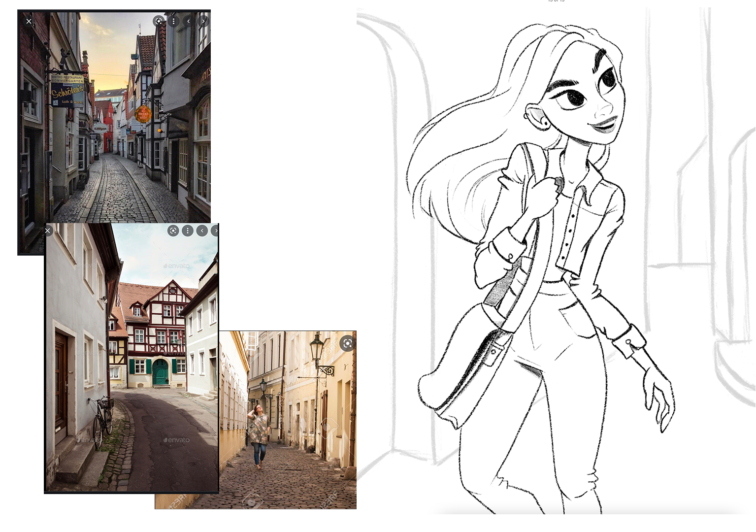The width and height of the screenshot is (756, 532).
Task: Click the Schröter's sign in the alley photo
Action: click(67, 92)
